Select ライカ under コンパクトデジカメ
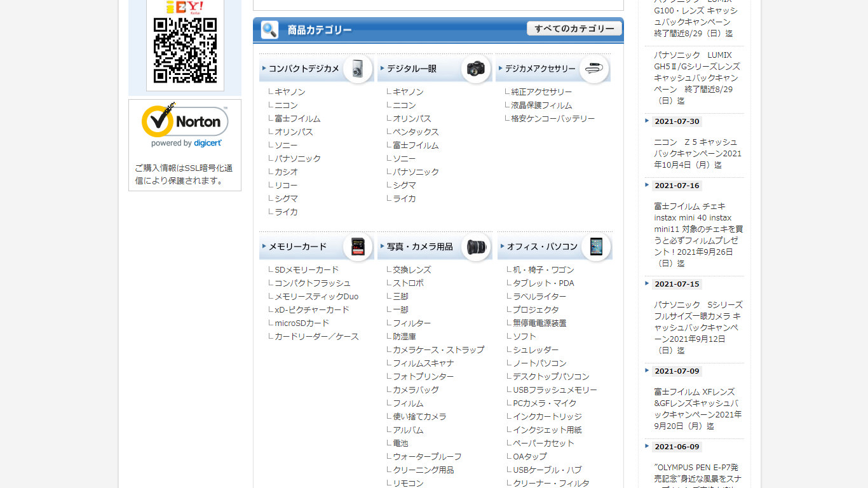Viewport: 868px width, 488px height. (x=286, y=212)
